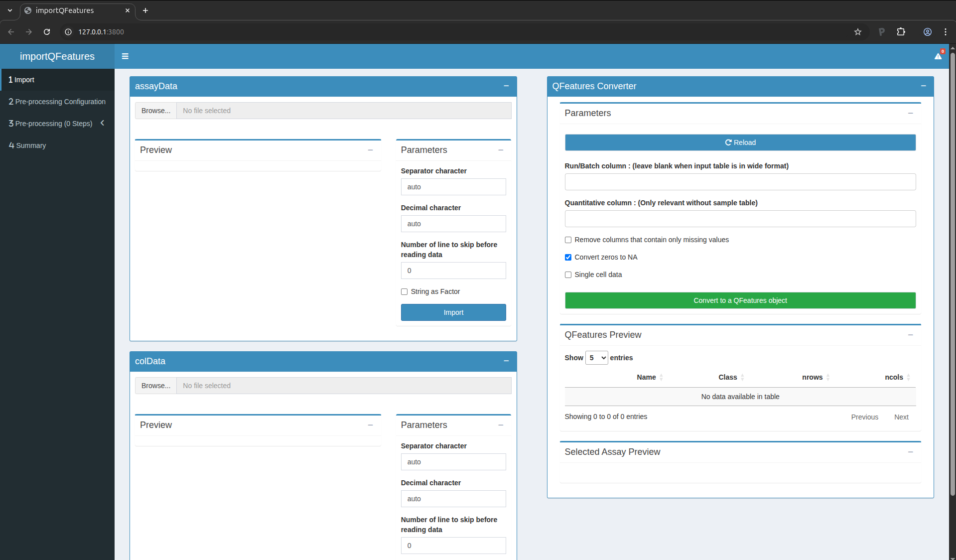
Task: Go back in browser history
Action: coord(11,32)
